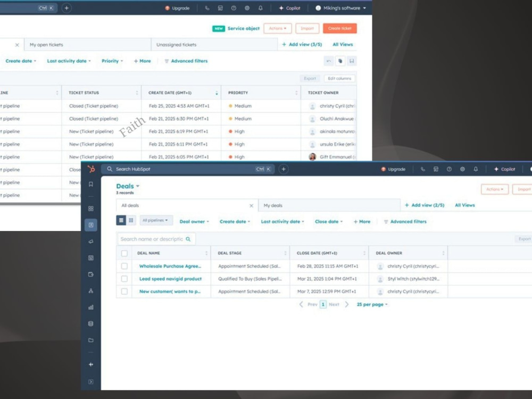Click the undo icon in tickets filter bar
Screen dimensions: 532x399
pos(329,61)
